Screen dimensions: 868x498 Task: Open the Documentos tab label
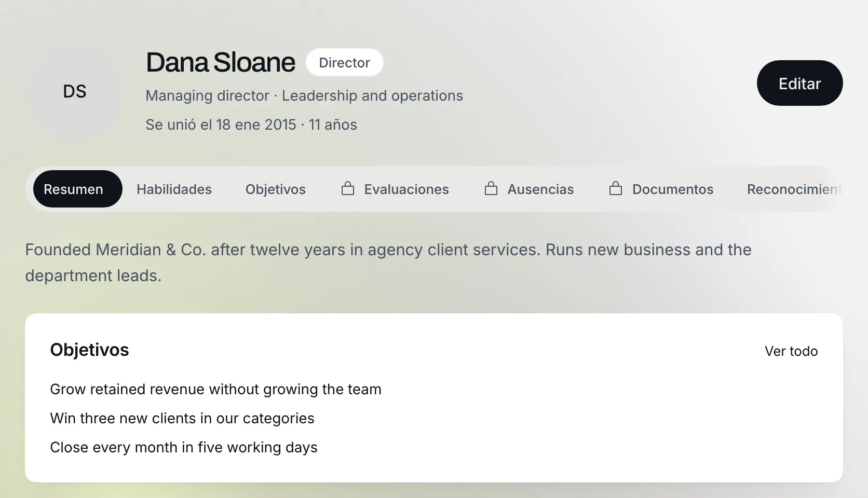pos(673,189)
